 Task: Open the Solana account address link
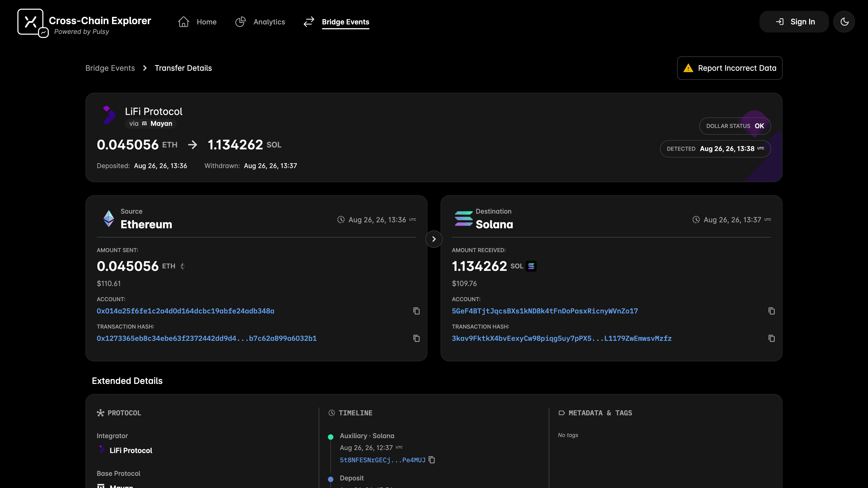pos(545,311)
